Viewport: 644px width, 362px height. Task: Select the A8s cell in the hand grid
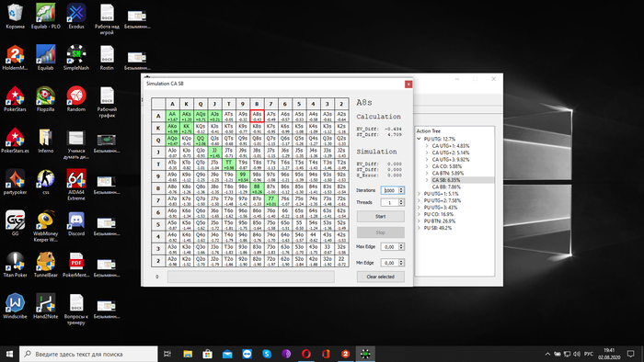pyautogui.click(x=257, y=116)
